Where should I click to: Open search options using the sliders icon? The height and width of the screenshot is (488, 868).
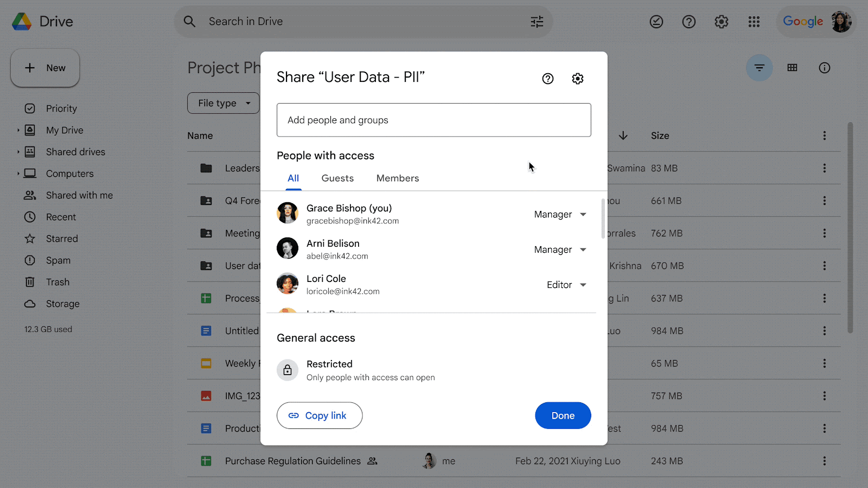(x=537, y=22)
